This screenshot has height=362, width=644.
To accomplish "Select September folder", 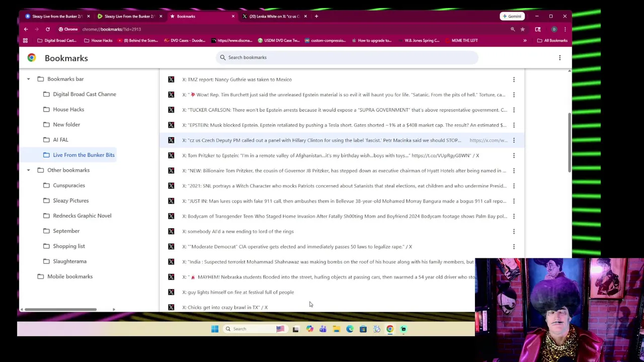I will click(61, 231).
